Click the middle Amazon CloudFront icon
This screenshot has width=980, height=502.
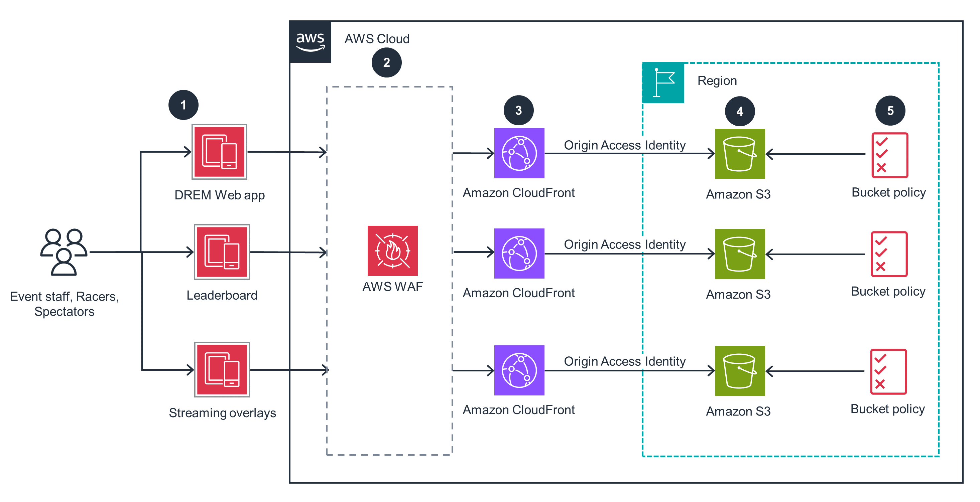point(519,254)
